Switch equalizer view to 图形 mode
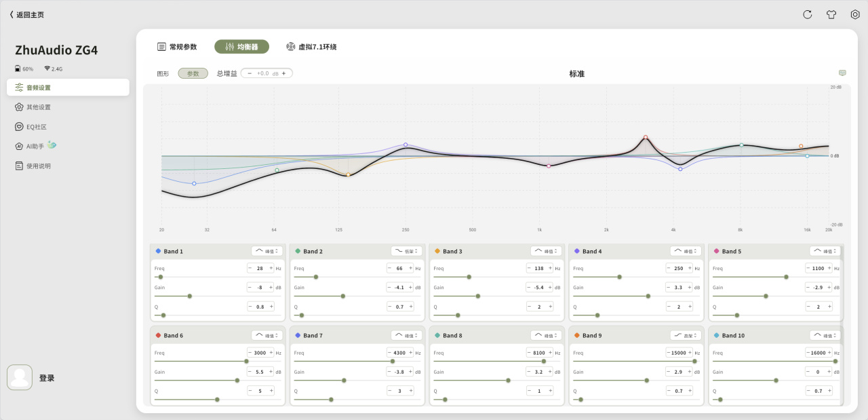 163,73
